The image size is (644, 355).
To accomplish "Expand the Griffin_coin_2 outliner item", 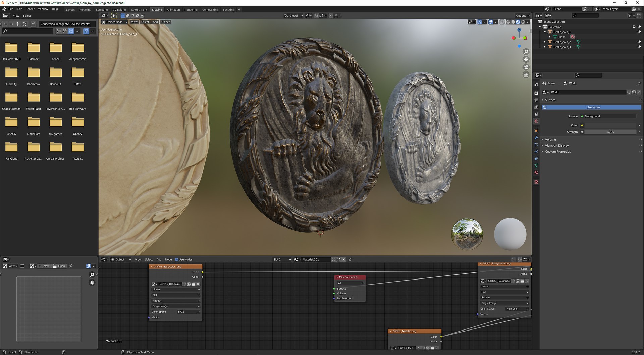I will [x=545, y=42].
